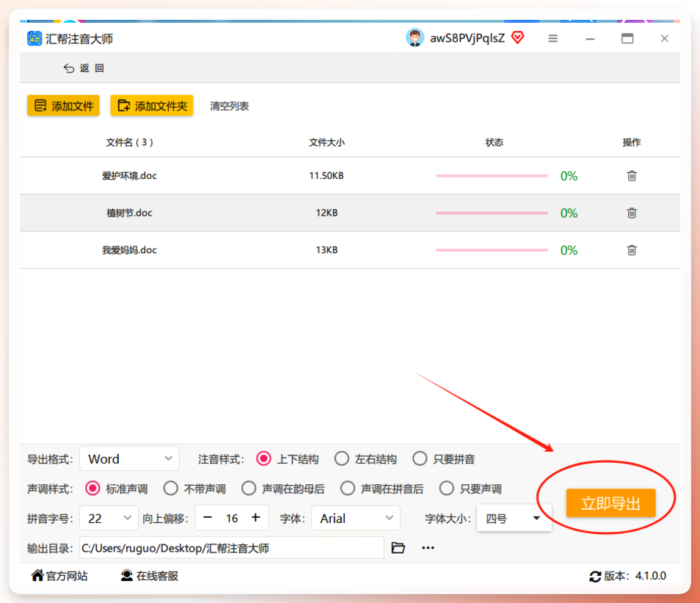Click the red VIP diamond icon
This screenshot has width=700, height=603.
[x=518, y=37]
